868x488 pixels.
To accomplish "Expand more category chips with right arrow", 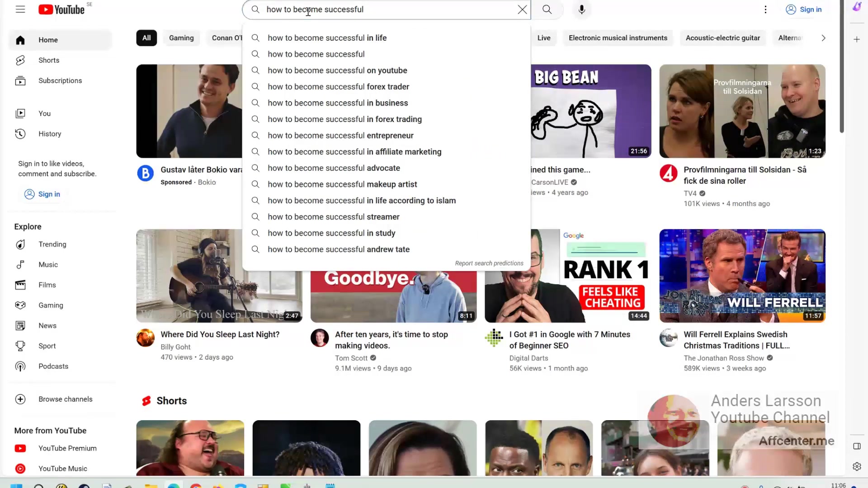I will [823, 38].
